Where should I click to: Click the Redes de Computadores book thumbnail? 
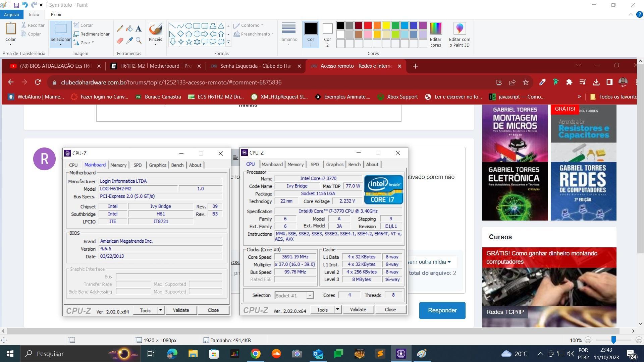coord(583,191)
